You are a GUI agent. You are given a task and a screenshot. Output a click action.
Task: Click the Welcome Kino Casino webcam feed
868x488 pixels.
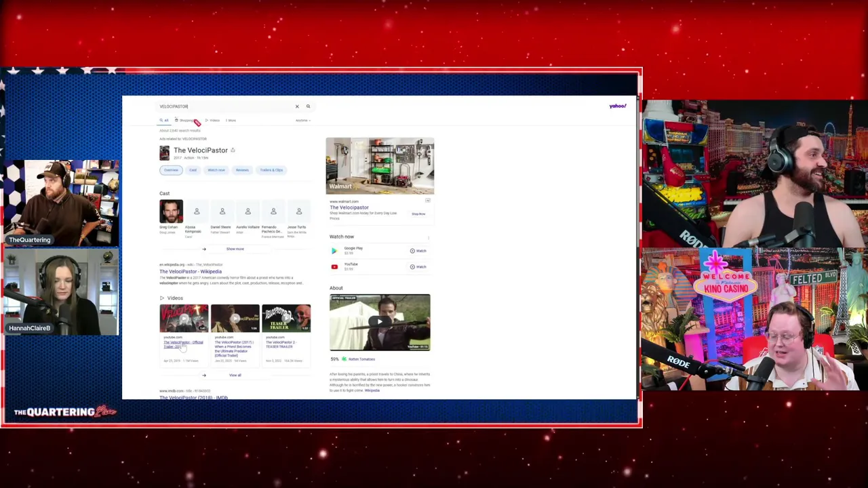tap(754, 319)
